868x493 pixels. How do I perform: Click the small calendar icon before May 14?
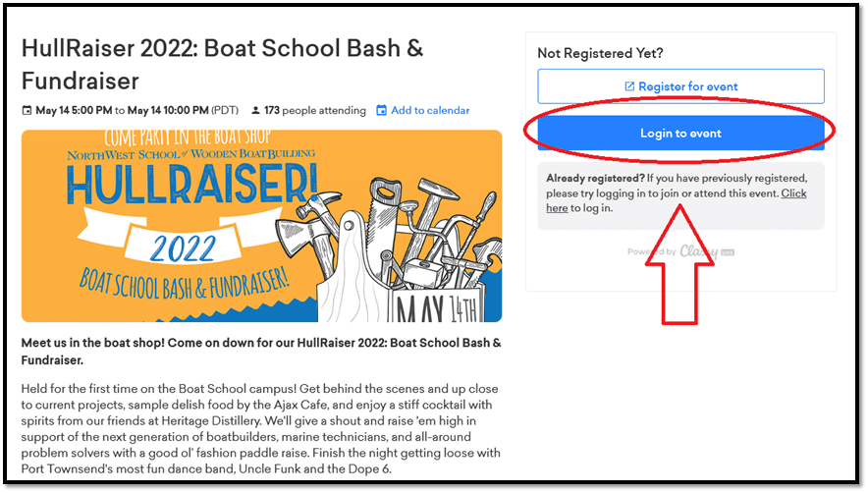[27, 110]
